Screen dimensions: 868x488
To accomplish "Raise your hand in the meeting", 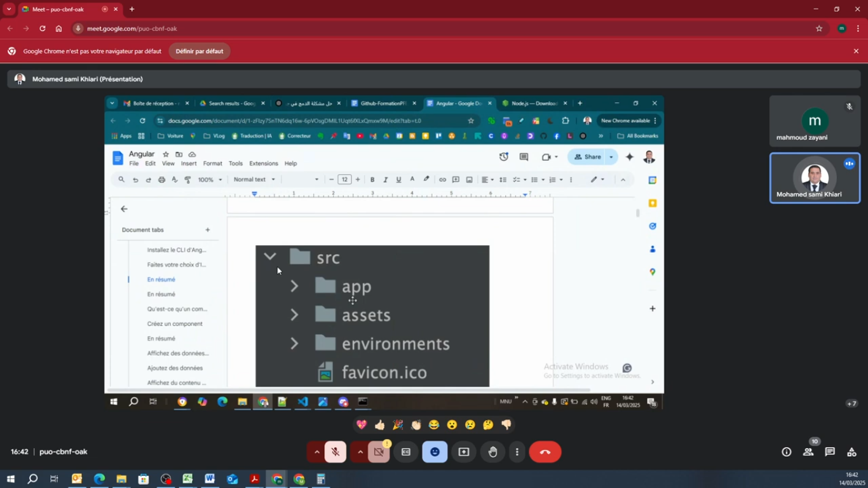I will pyautogui.click(x=492, y=452).
